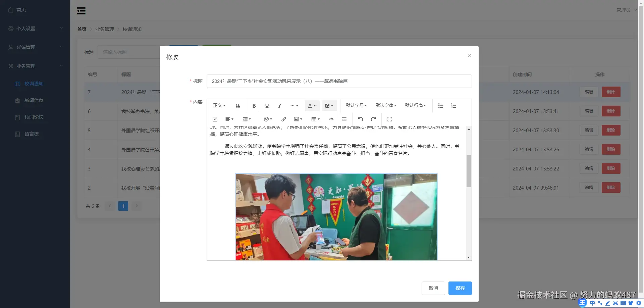The image size is (644, 308).
Task: Redo the last editing action
Action: [x=373, y=119]
